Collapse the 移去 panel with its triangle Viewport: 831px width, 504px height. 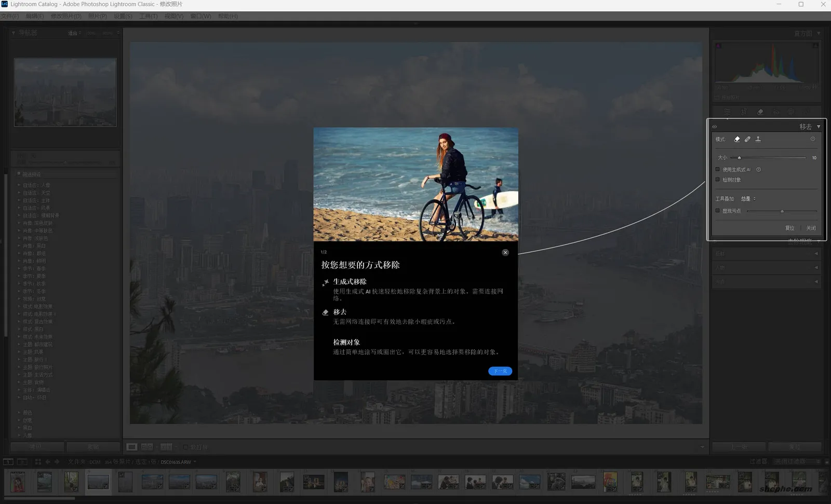coord(819,127)
